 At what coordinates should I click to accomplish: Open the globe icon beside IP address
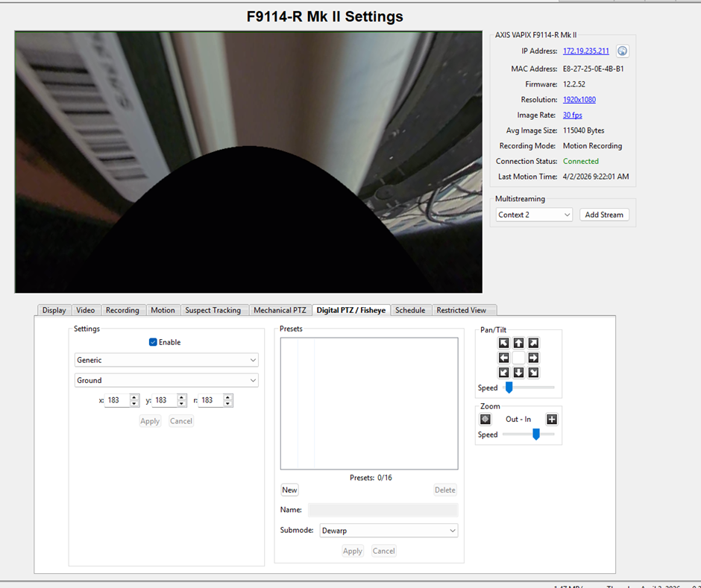623,51
